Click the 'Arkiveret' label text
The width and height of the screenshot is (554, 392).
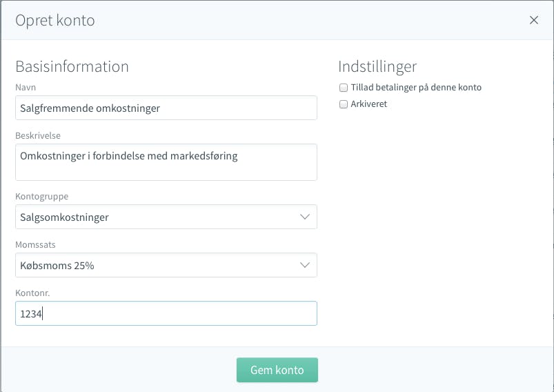[369, 104]
